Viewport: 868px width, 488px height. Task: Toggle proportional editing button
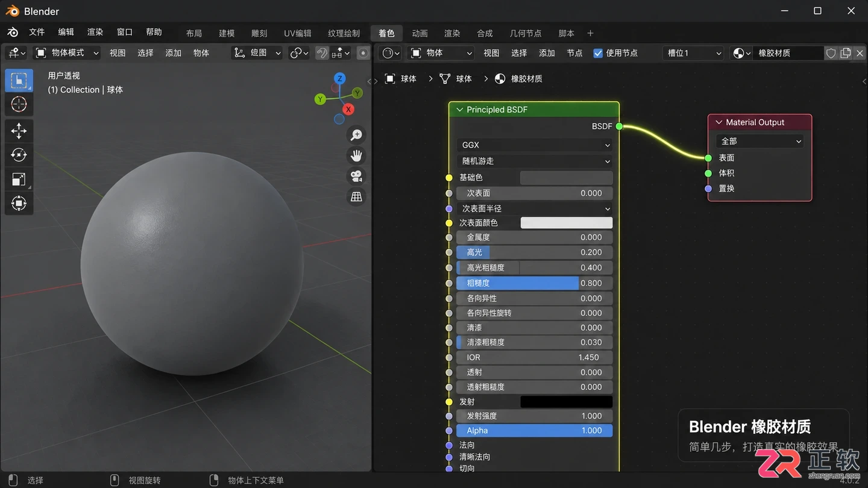point(363,53)
